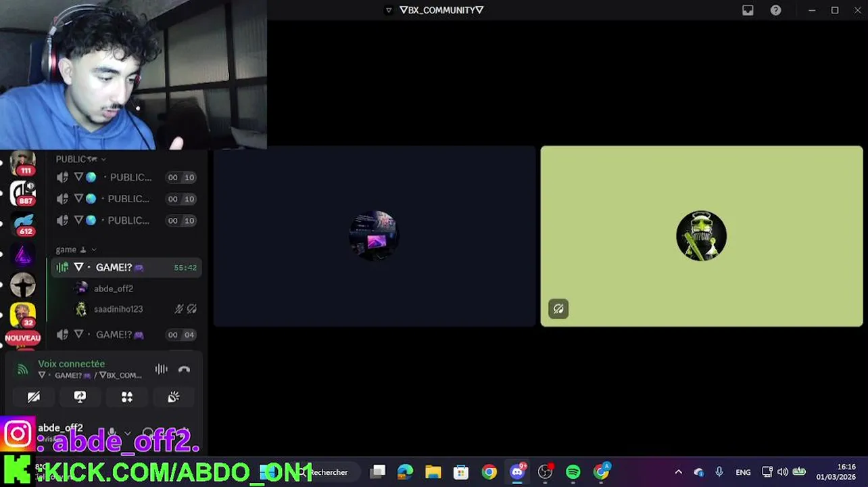
Task: Open the server with 612 notification badge
Action: (x=22, y=224)
